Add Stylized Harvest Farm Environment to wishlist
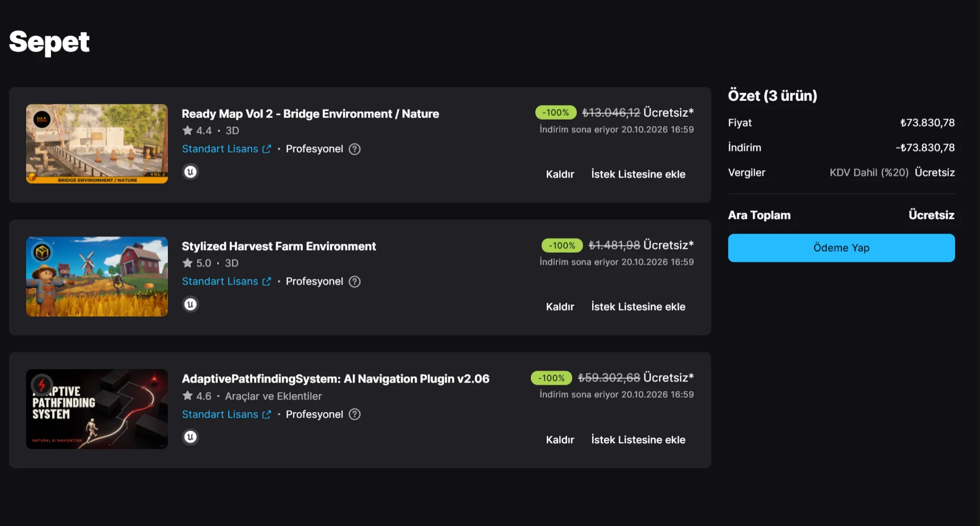The image size is (980, 526). (638, 307)
